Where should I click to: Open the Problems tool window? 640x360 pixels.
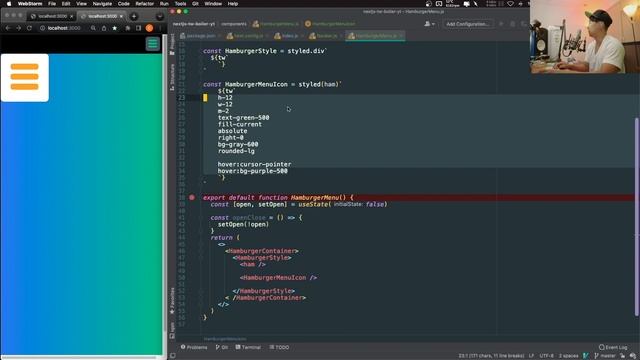[194, 347]
